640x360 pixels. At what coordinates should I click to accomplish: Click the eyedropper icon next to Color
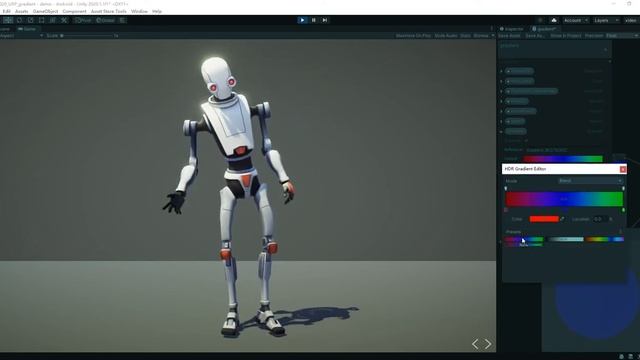point(562,219)
